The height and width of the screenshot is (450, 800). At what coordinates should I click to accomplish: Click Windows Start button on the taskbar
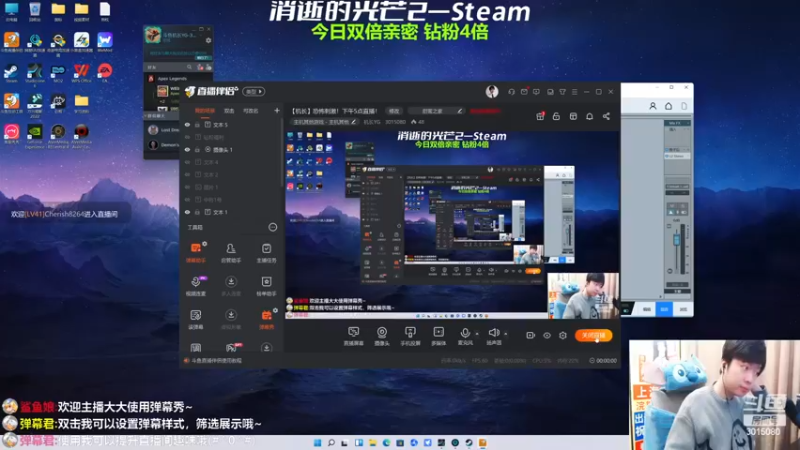[x=317, y=443]
